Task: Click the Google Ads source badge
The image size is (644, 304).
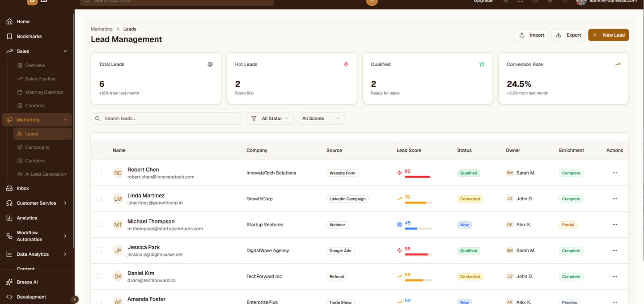Action: 340,251
